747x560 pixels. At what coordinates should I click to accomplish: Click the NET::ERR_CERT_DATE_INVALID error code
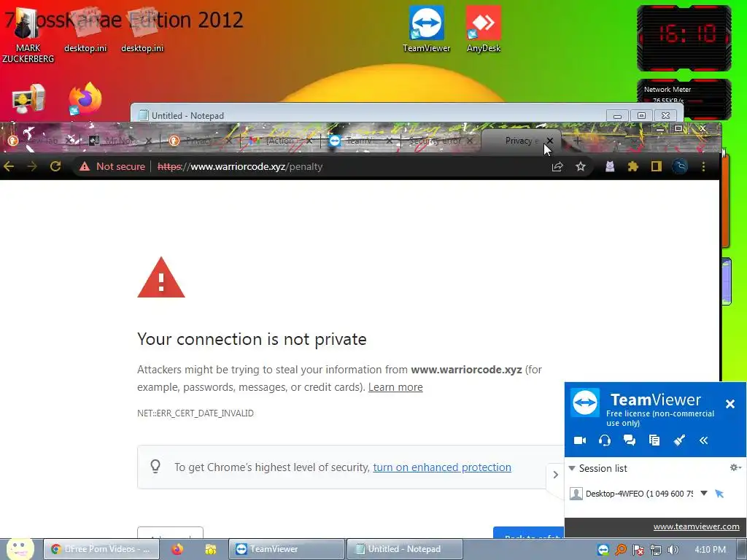(x=196, y=413)
